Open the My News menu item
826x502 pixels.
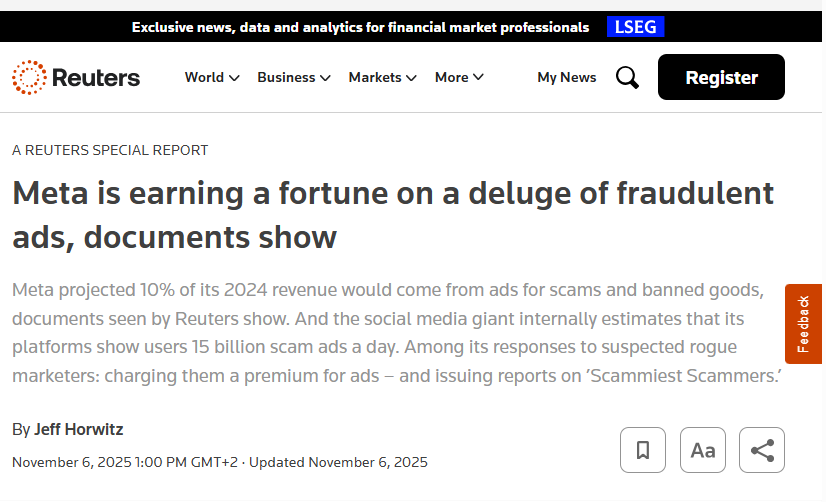pos(566,77)
